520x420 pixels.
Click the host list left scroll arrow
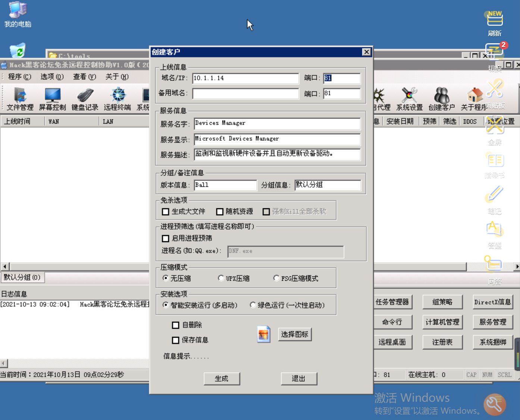click(x=5, y=267)
